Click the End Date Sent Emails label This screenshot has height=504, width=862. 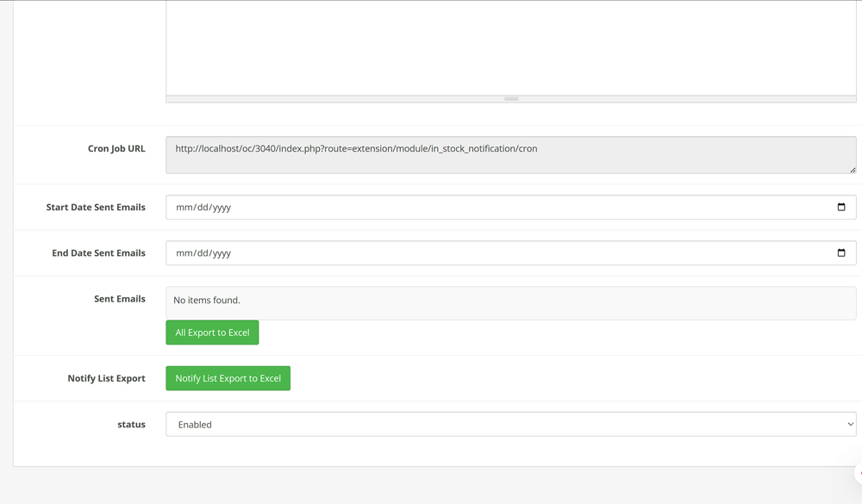(98, 253)
